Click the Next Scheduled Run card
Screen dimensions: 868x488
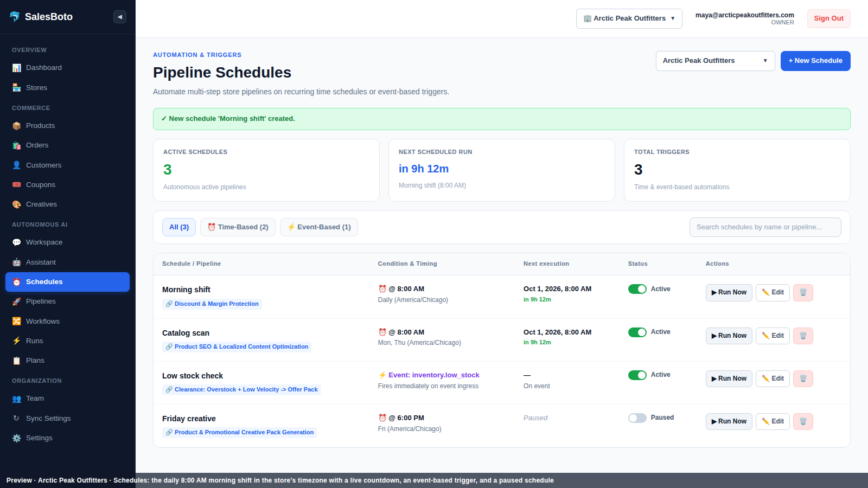pyautogui.click(x=502, y=170)
